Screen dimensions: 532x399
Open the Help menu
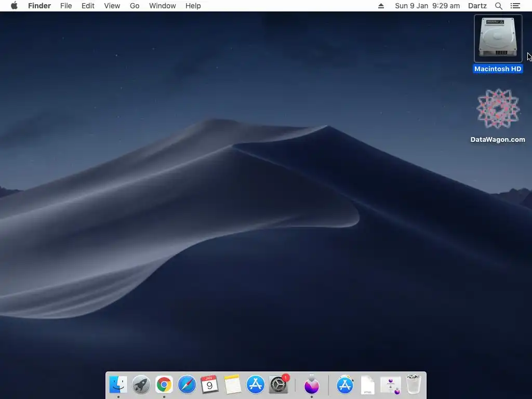pos(193,6)
